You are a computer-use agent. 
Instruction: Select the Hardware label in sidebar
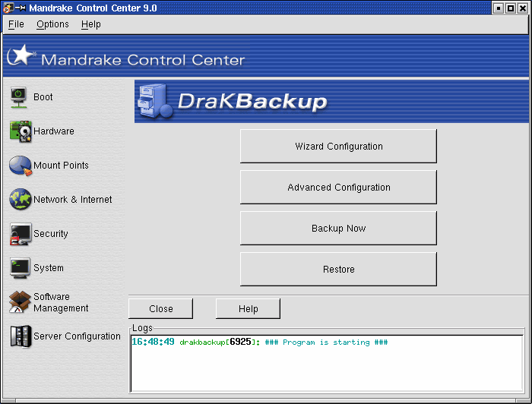[x=54, y=131]
